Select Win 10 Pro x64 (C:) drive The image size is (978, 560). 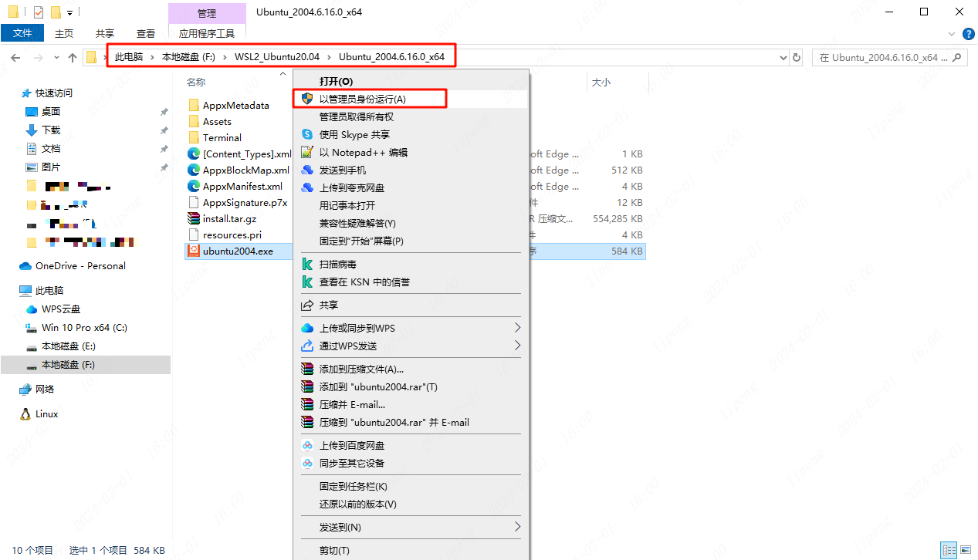[x=85, y=327]
